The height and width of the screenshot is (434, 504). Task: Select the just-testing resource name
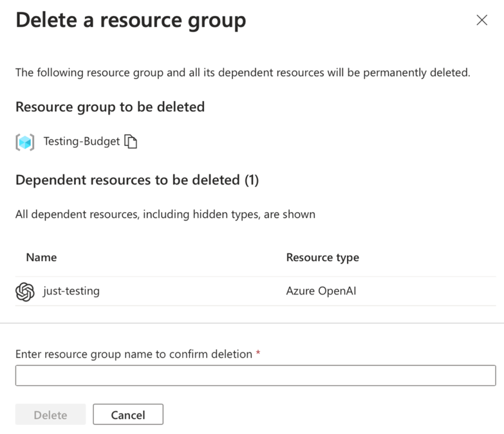coord(71,291)
